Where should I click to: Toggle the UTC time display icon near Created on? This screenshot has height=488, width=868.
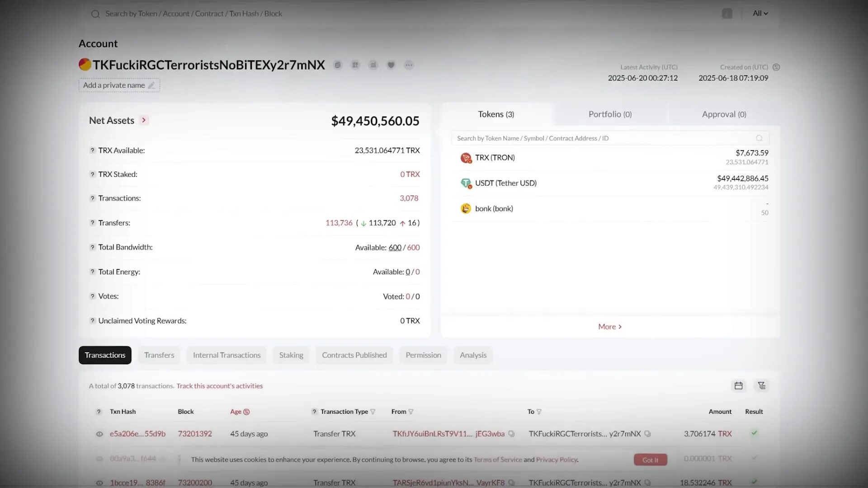pyautogui.click(x=776, y=67)
